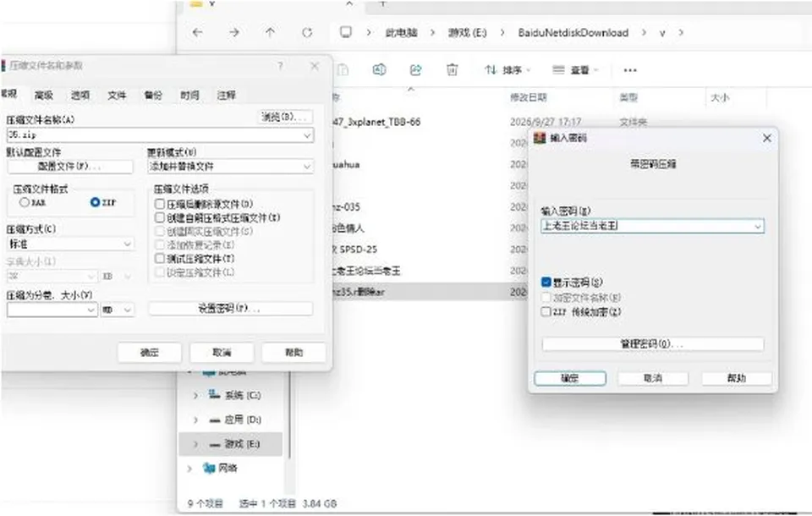This screenshot has width=812, height=516.
Task: Click the WinRAR icon in 输入密码 title bar
Action: [x=540, y=138]
